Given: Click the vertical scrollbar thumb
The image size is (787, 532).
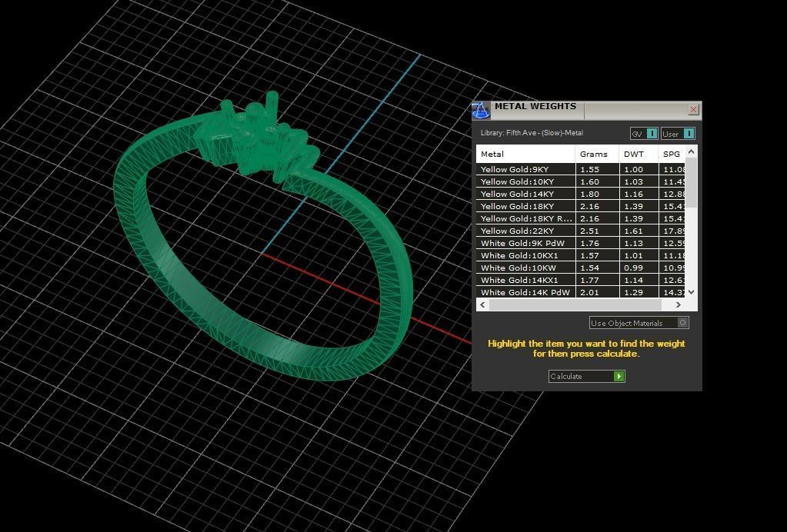Looking at the screenshot, I should tap(691, 183).
